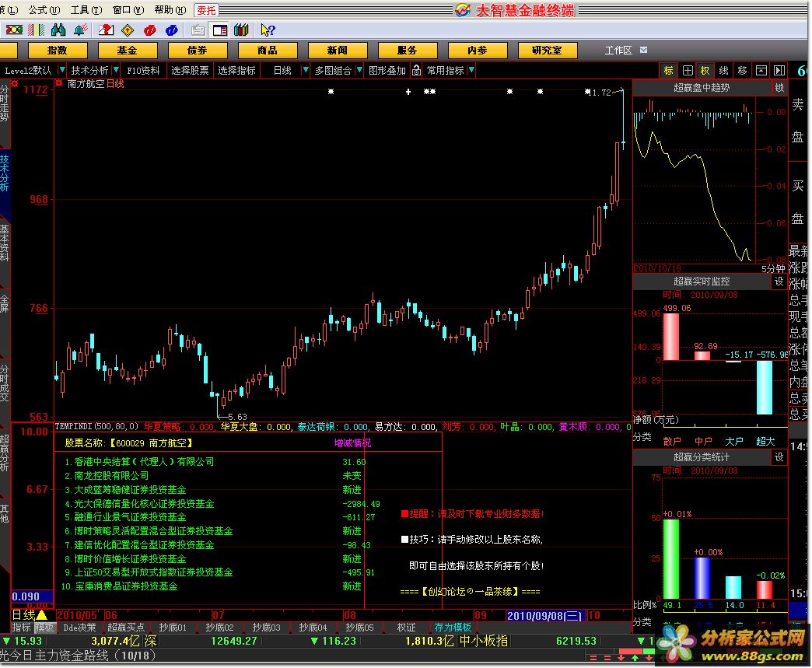Click the 499.06 pink bar in 超赢实时监控

coord(671,337)
